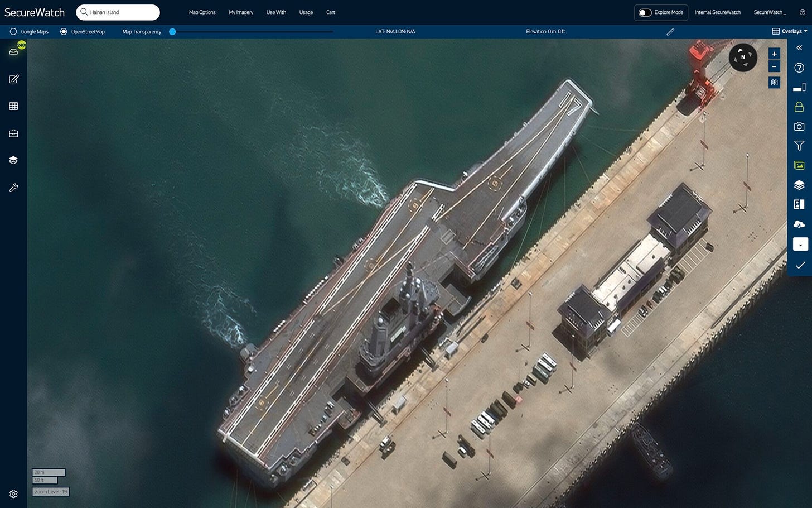Reset map orientation with the north compass
The height and width of the screenshot is (508, 812).
tap(743, 57)
